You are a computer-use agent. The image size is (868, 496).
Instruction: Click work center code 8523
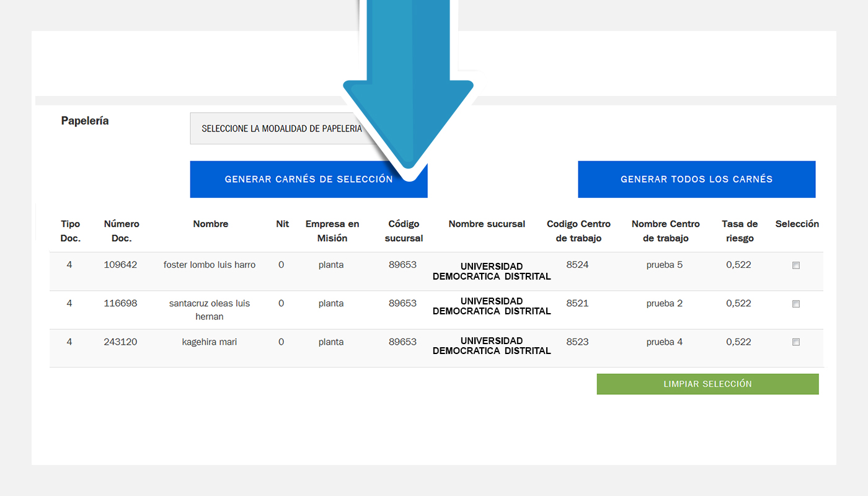point(577,342)
